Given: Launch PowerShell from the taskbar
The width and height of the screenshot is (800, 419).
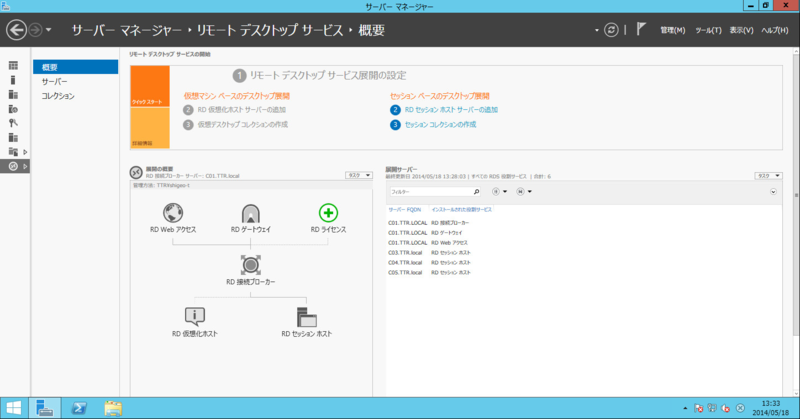Looking at the screenshot, I should click(79, 408).
